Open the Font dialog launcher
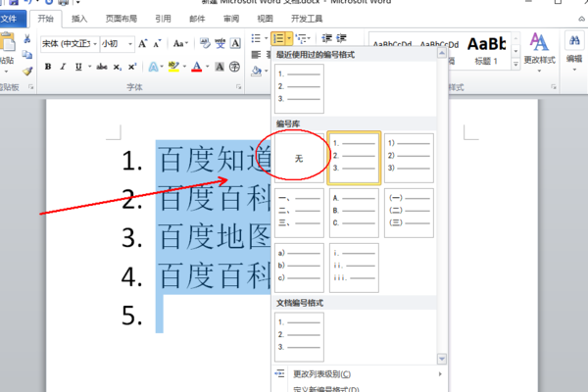 238,87
